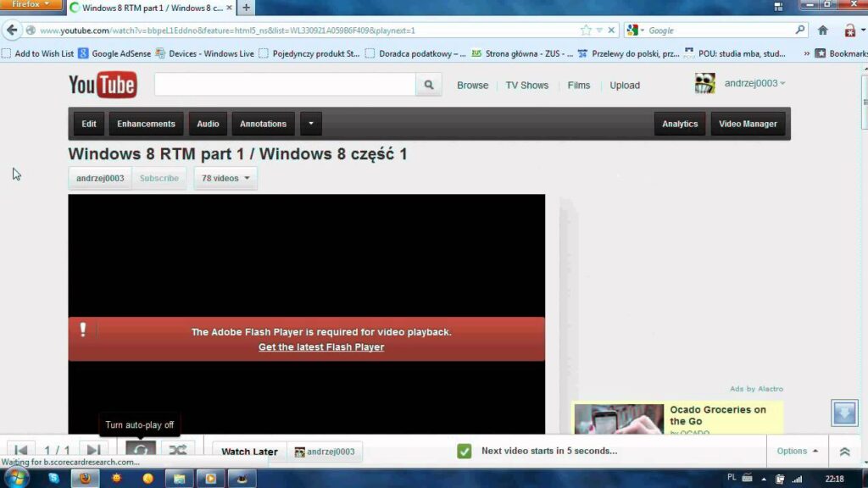Bookmark this page with the star icon
This screenshot has height=488, width=868.
[585, 30]
